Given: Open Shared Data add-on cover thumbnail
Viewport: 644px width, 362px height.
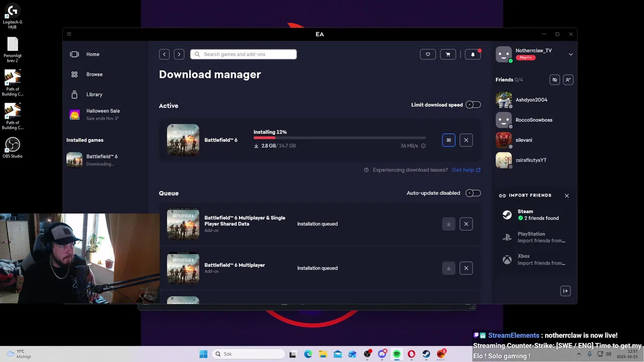Looking at the screenshot, I should [x=183, y=225].
